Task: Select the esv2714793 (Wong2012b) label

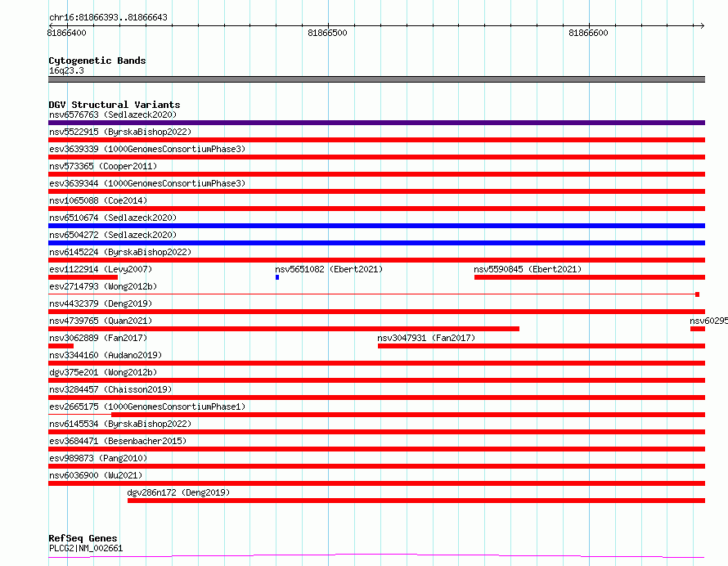Action: pos(103,286)
